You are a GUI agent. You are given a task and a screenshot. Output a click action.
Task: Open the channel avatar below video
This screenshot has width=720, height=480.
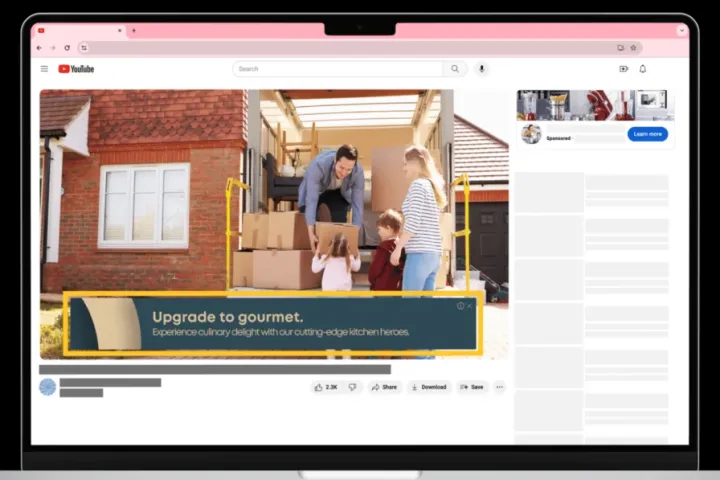(x=48, y=387)
